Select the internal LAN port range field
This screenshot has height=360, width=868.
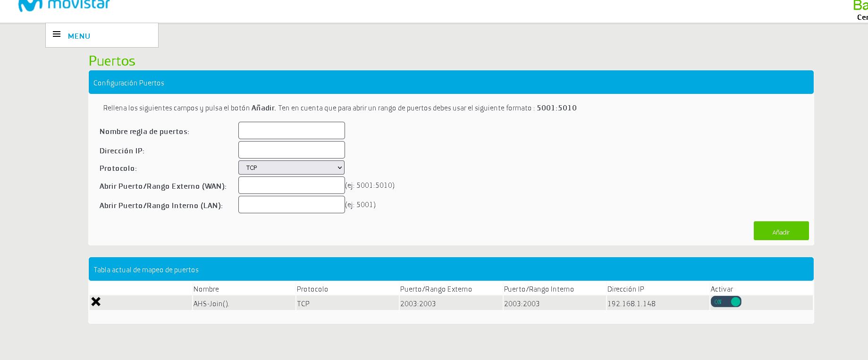pyautogui.click(x=291, y=205)
